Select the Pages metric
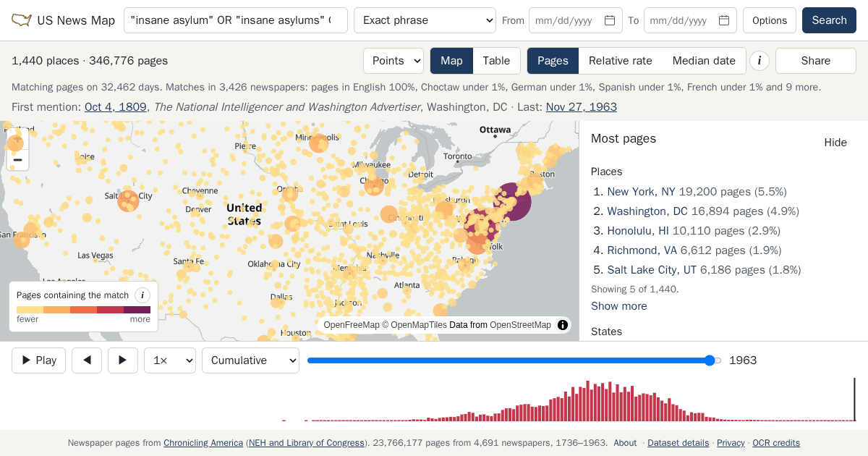Screen dimensions: 868x456 [553, 61]
